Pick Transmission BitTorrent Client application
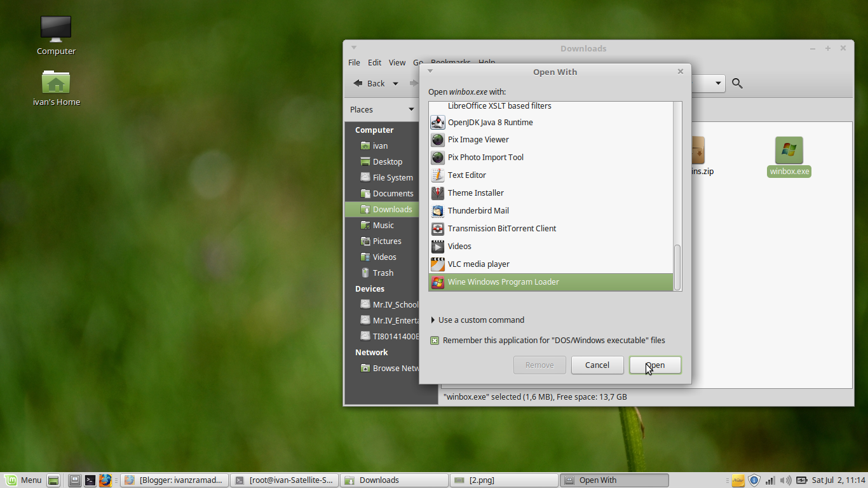The height and width of the screenshot is (488, 868). click(x=502, y=228)
